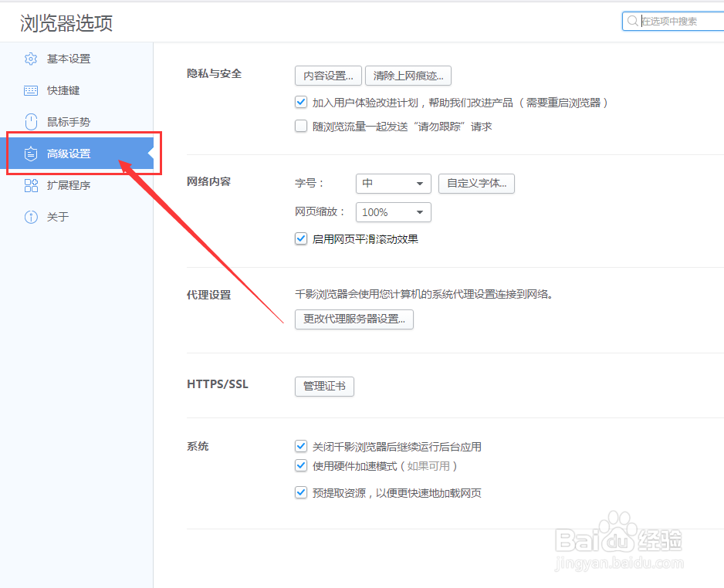Open the 关于 page
Image resolution: width=724 pixels, height=588 pixels.
(x=76, y=217)
